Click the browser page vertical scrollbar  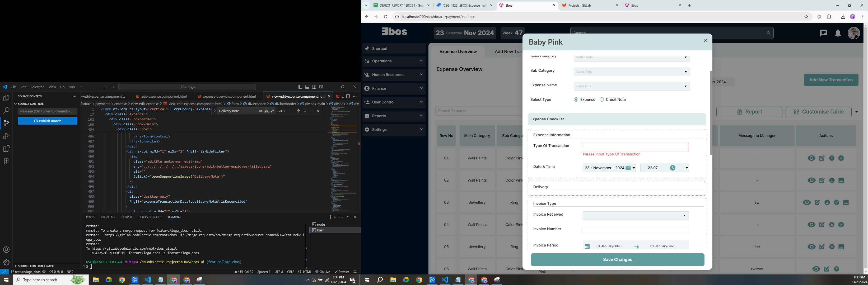point(865,148)
